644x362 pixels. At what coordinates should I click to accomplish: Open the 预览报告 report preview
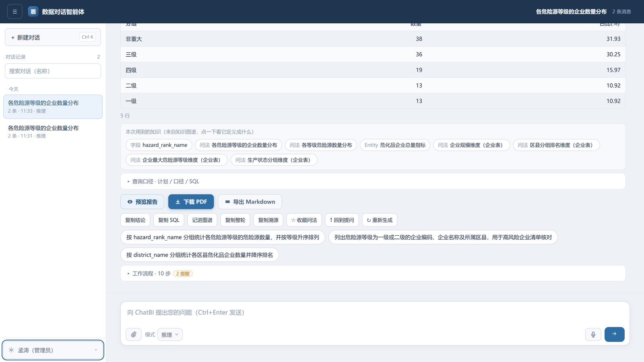pyautogui.click(x=142, y=202)
